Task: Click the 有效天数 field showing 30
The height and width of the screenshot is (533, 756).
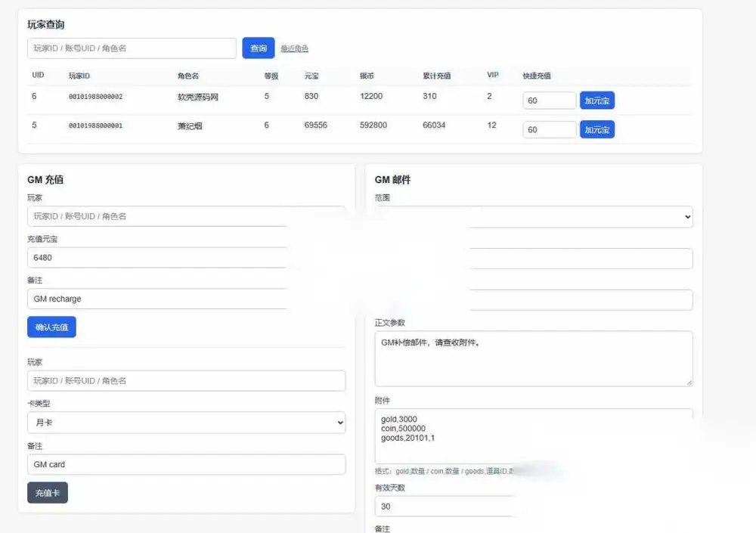Action: (534, 507)
